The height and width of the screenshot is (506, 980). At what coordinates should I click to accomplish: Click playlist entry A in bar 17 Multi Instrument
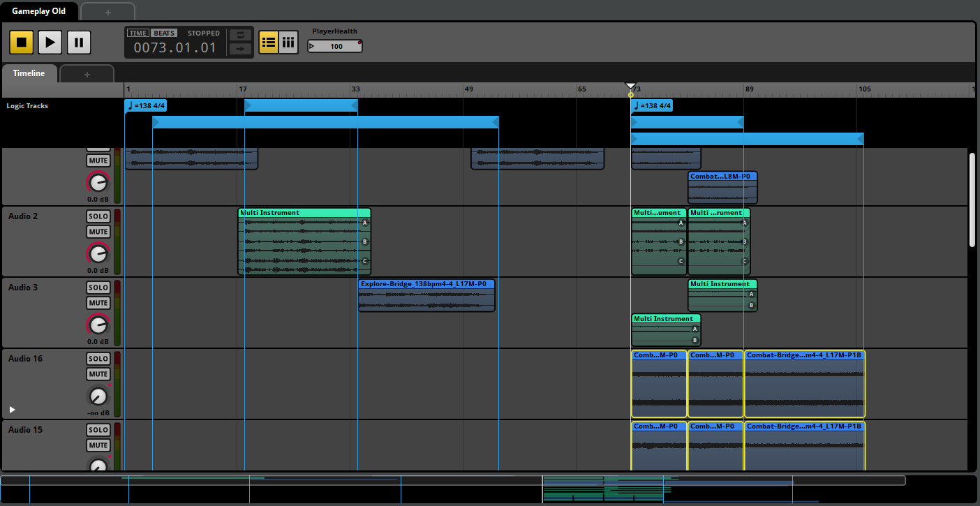click(364, 223)
